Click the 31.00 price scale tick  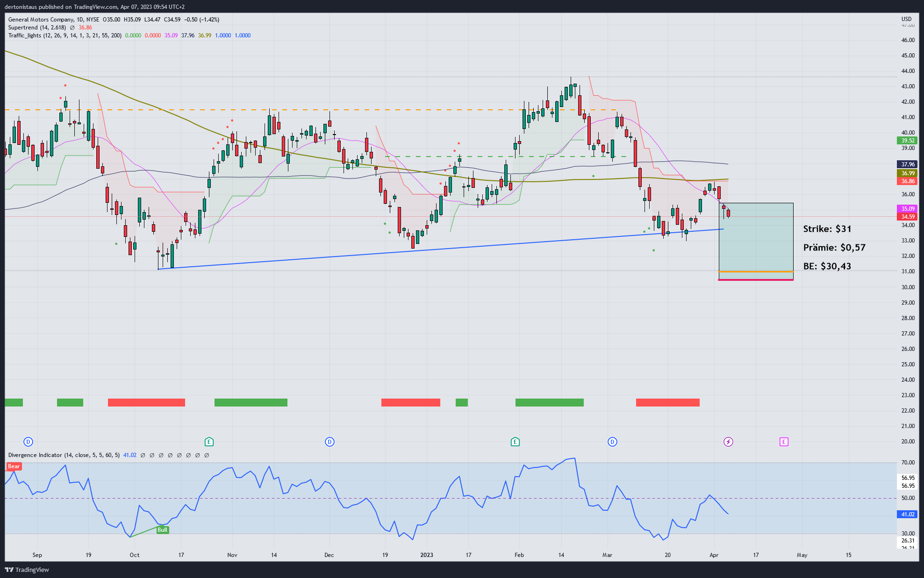tap(908, 271)
